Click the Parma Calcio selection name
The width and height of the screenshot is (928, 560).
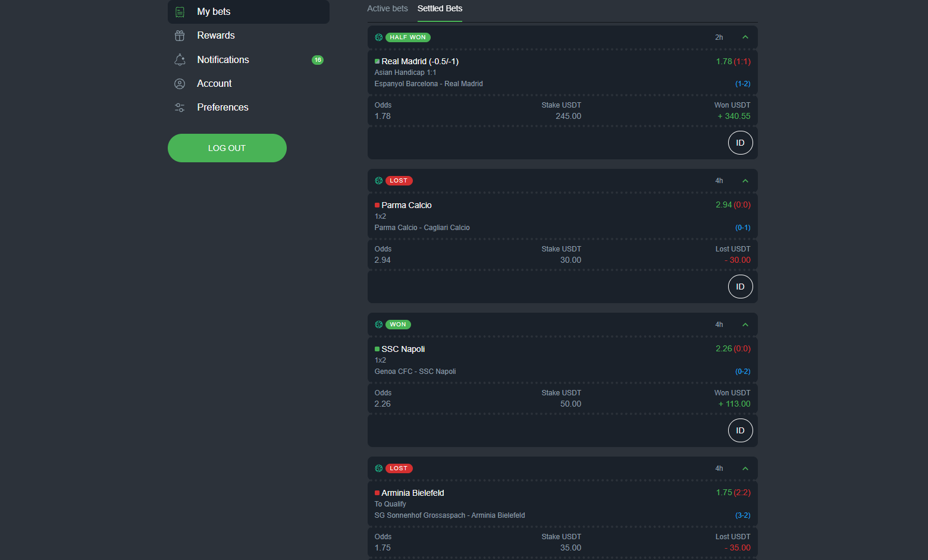[406, 205]
